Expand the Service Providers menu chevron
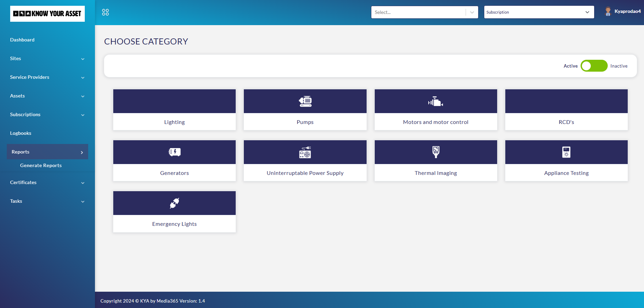Screen dimensions: 644x308 tap(83, 77)
